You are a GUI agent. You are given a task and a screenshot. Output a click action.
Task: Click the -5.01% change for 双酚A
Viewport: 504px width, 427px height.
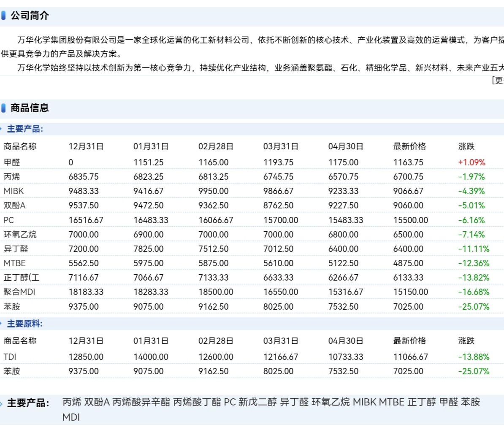[x=471, y=205]
